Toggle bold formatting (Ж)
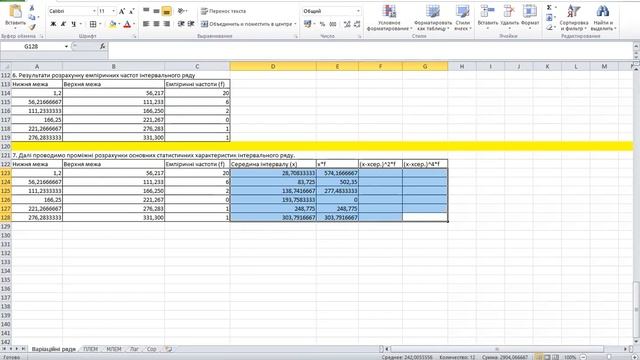The width and height of the screenshot is (640, 360). pos(53,24)
